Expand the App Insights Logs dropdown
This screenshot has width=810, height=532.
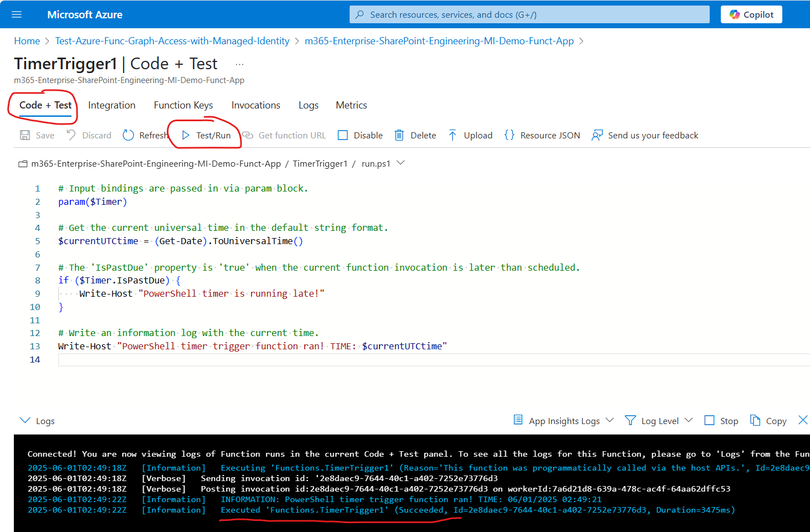click(609, 421)
